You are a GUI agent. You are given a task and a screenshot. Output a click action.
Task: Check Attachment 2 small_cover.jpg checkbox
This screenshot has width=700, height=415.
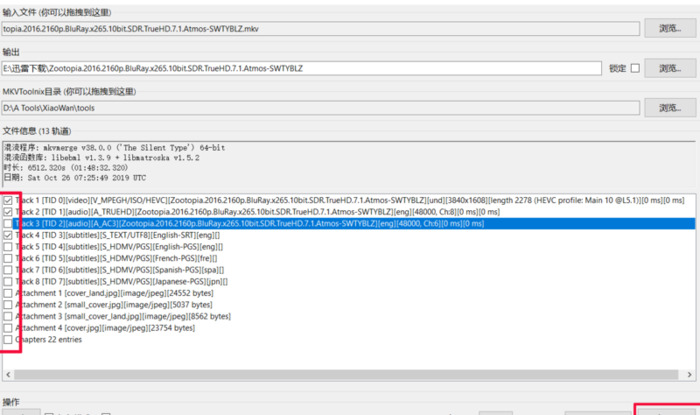pyautogui.click(x=10, y=305)
